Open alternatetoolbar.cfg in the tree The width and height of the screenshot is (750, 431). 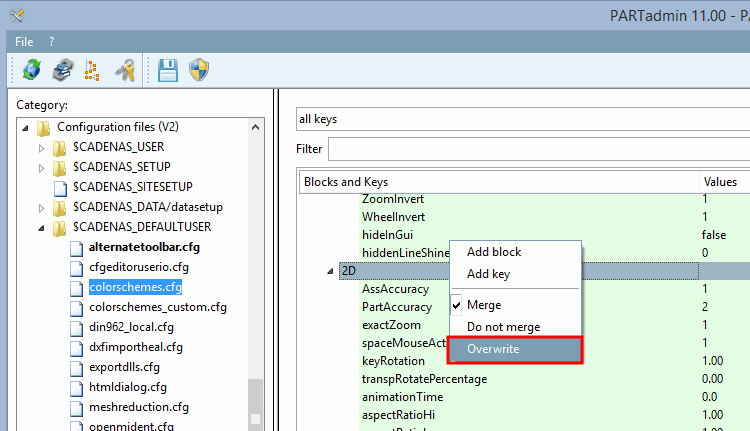click(x=144, y=247)
